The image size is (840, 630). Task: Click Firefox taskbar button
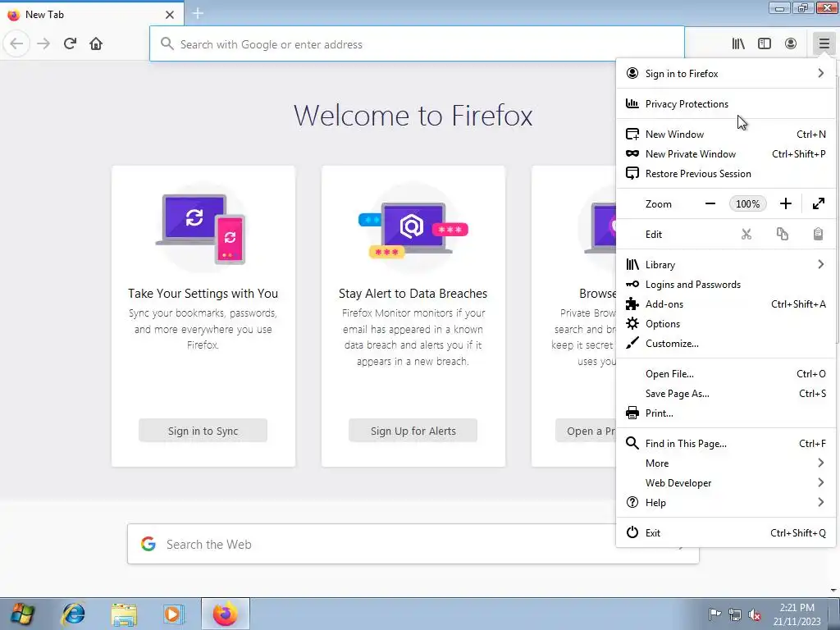click(x=226, y=614)
